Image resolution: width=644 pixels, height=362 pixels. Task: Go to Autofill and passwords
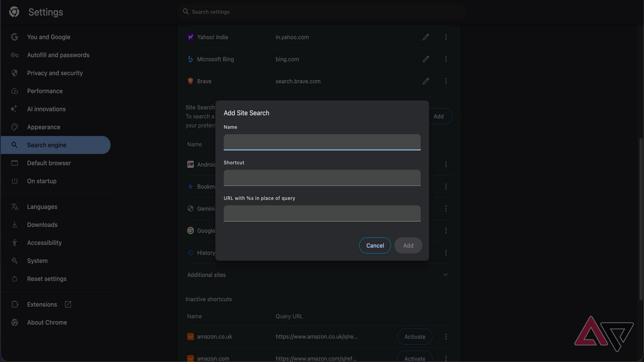click(56, 55)
